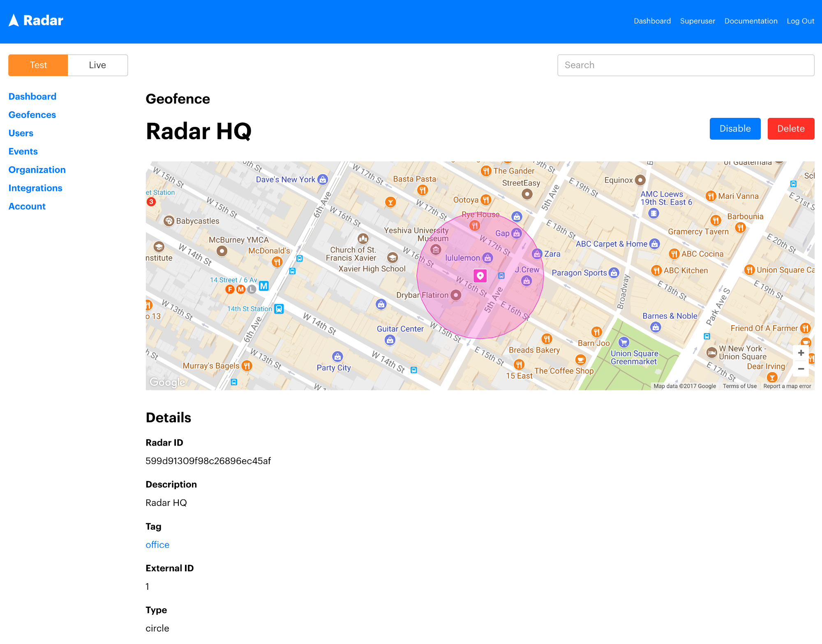Viewport: 822px width, 644px height.
Task: Open Organization in the sidebar
Action: tap(37, 170)
